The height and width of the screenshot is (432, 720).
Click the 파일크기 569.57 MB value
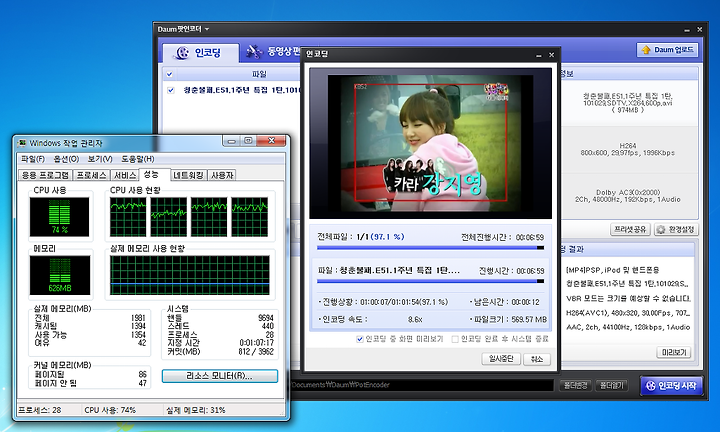click(529, 319)
